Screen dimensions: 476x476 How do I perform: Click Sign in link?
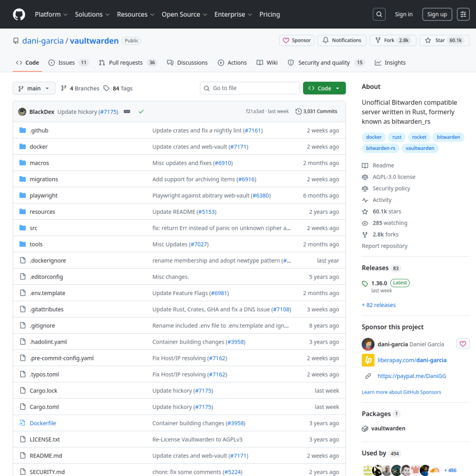coord(404,14)
